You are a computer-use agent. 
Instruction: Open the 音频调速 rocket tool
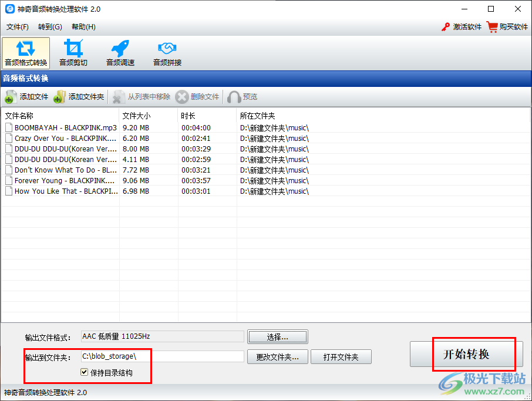(120, 53)
